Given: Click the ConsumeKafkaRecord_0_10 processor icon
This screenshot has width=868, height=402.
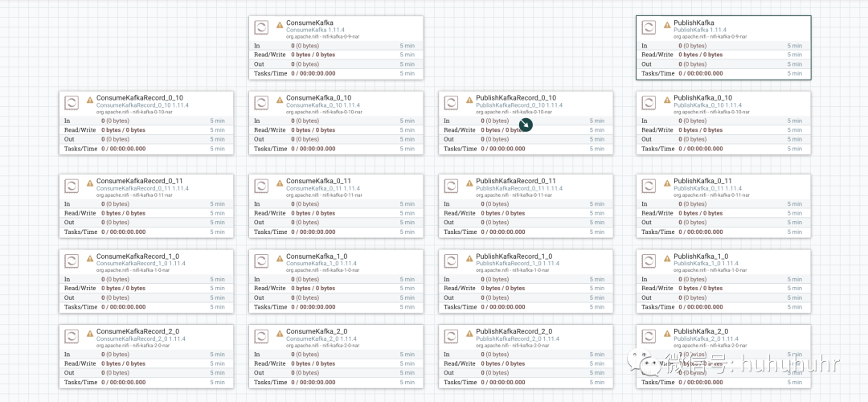Looking at the screenshot, I should 72,102.
